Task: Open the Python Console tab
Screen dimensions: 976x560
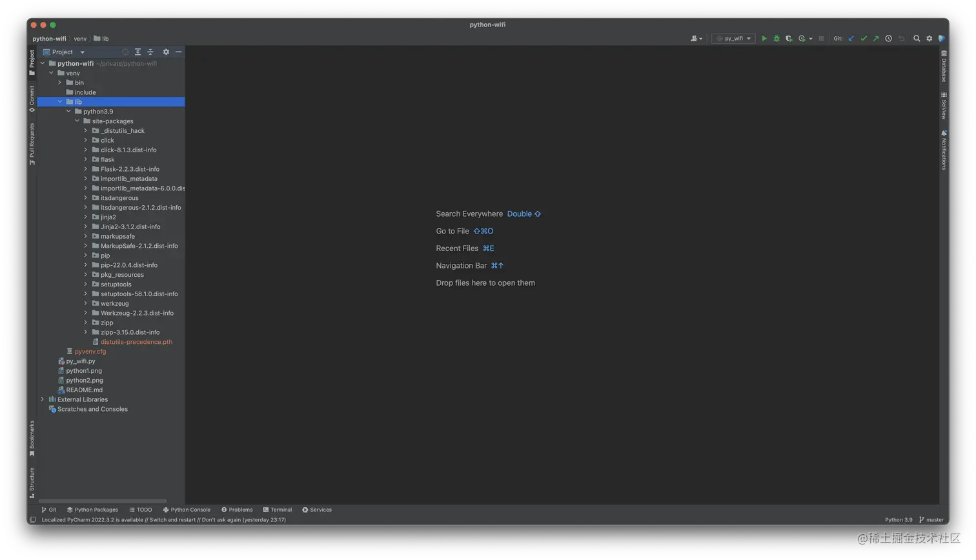Action: pyautogui.click(x=187, y=510)
